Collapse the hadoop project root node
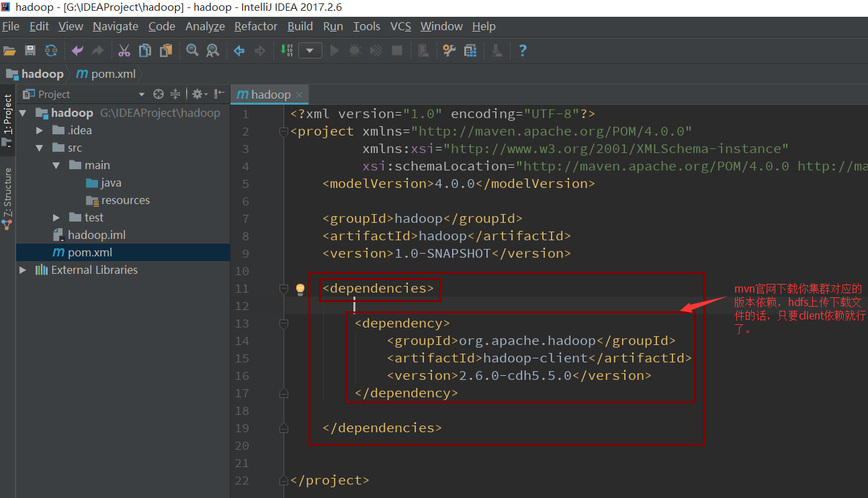 [x=24, y=113]
